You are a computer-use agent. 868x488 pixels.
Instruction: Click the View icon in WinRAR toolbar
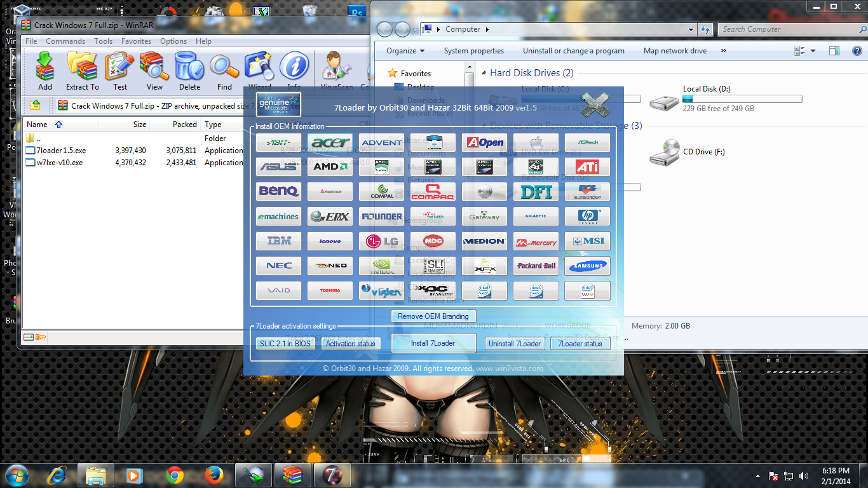click(154, 71)
